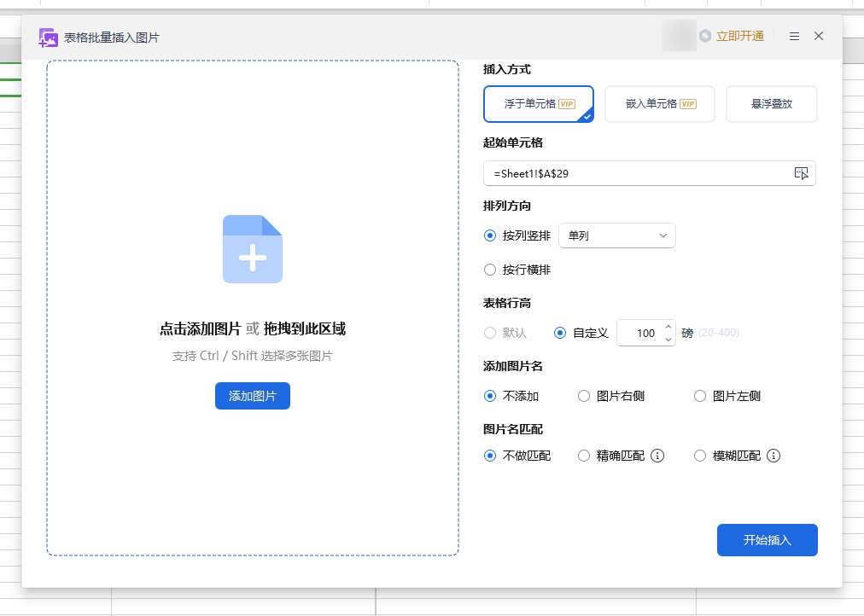The height and width of the screenshot is (616, 864).
Task: Enable 精确匹配 for image name matching
Action: (x=584, y=456)
